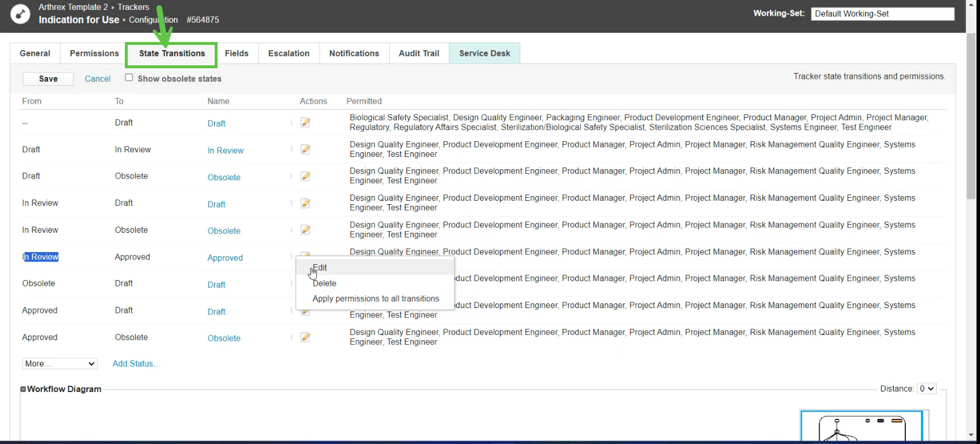This screenshot has height=444, width=980.
Task: Click drag handle beside first Draft transition
Action: [x=291, y=123]
